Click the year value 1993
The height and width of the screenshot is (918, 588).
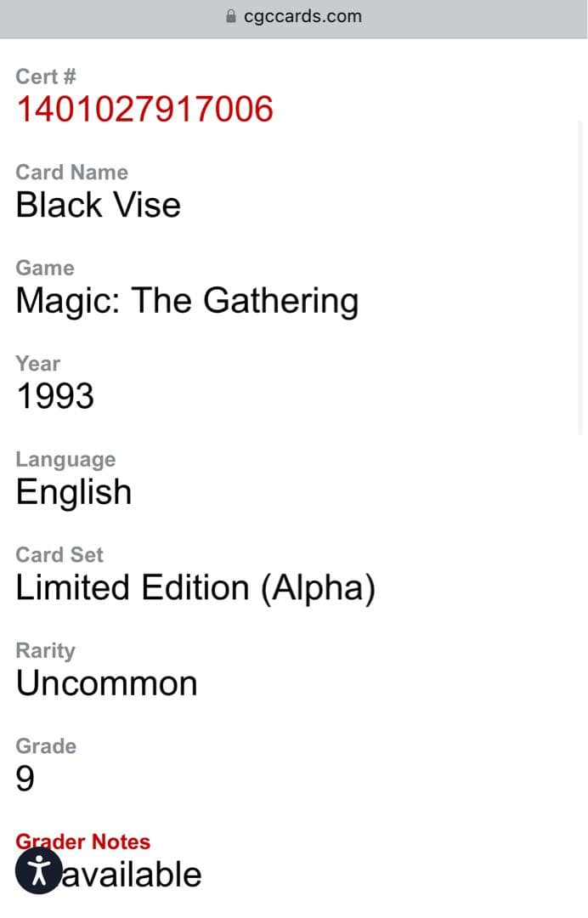[54, 395]
